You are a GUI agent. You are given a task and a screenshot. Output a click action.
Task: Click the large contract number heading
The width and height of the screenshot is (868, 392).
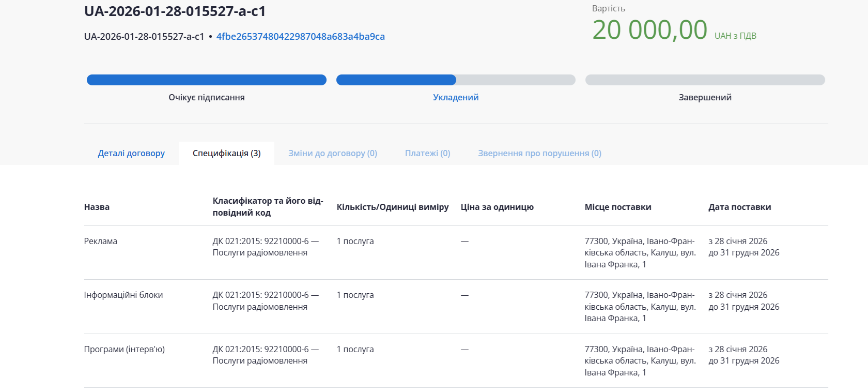tap(175, 11)
